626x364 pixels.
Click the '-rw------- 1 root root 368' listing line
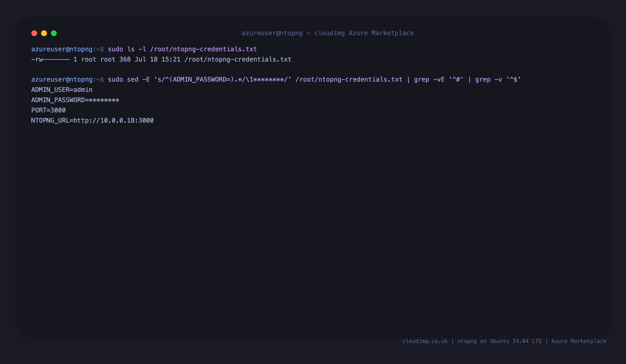[x=161, y=59]
